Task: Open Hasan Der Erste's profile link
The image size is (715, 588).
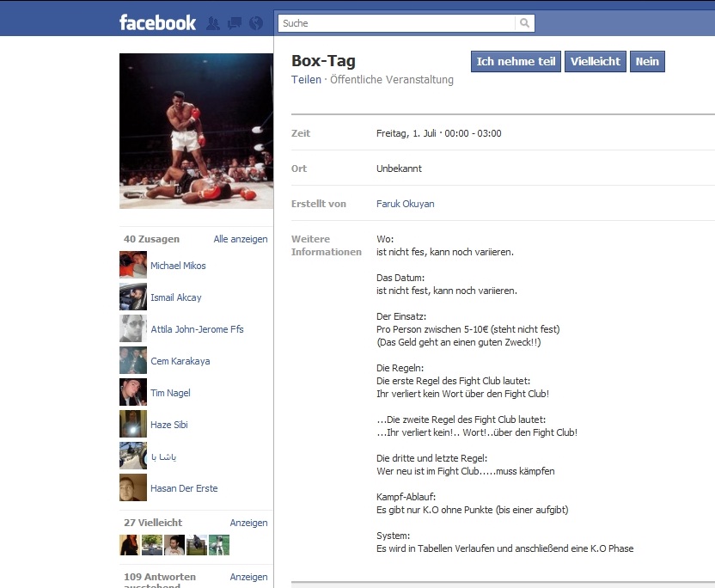Action: pyautogui.click(x=184, y=488)
